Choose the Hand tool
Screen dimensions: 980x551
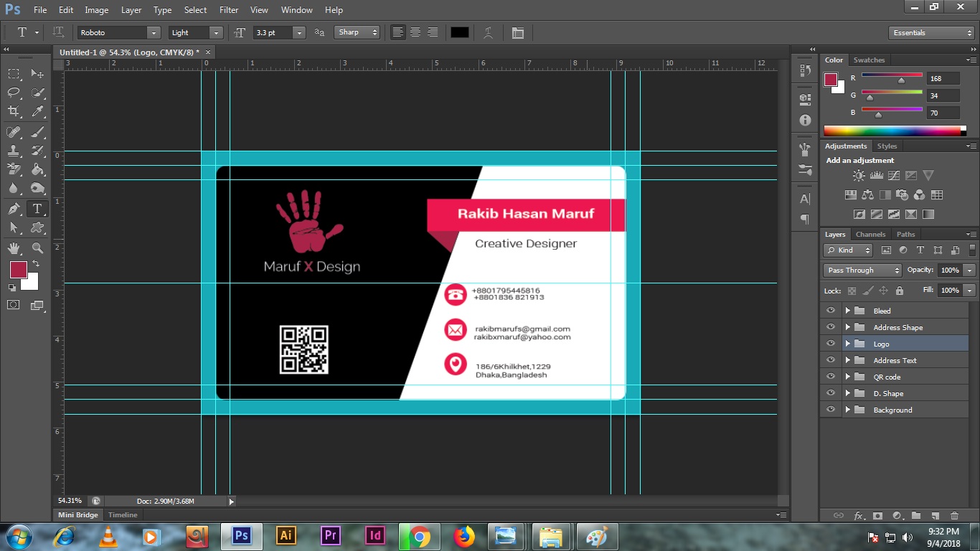(14, 248)
